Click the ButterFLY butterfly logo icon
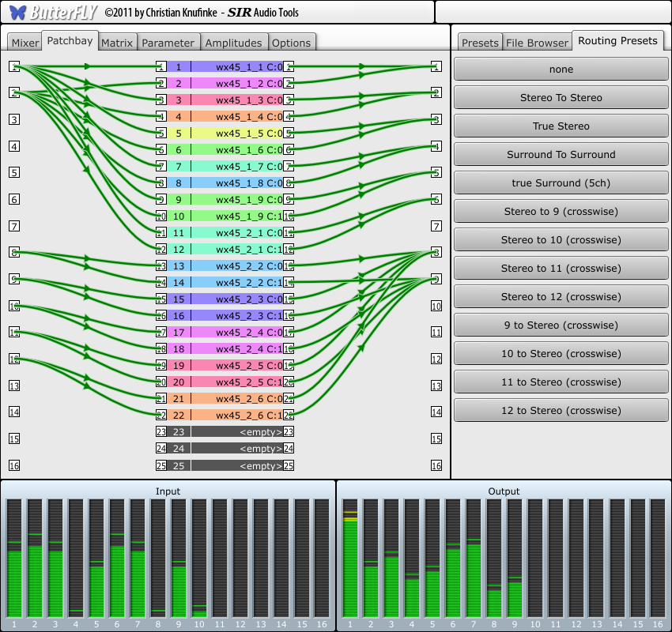 pyautogui.click(x=17, y=12)
